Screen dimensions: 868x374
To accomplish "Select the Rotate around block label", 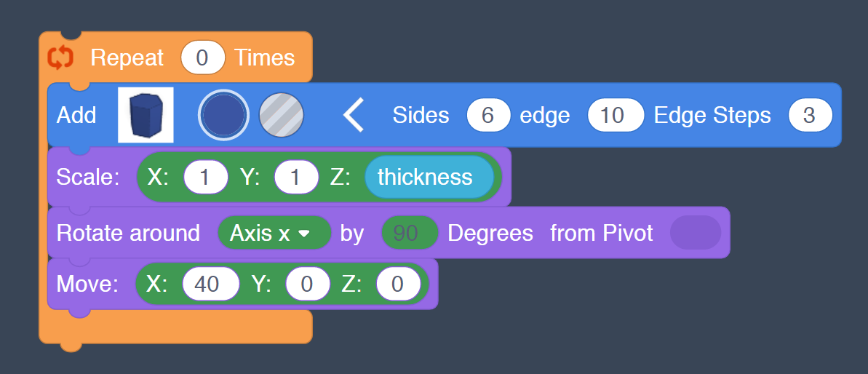I will [128, 233].
